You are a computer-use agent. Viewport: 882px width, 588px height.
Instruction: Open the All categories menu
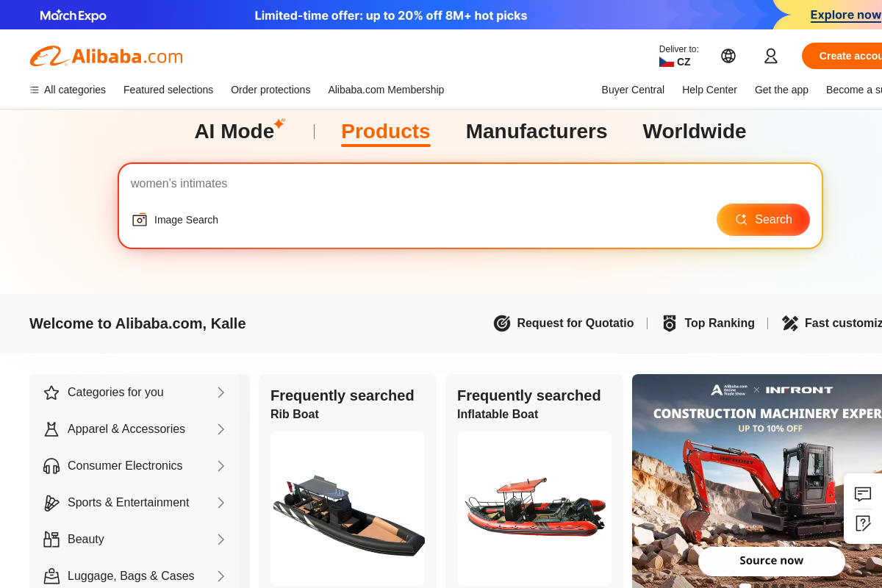coord(67,90)
